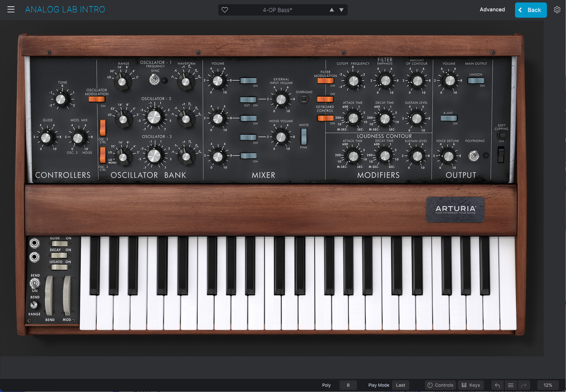Click Oscillator-1 mixer Volume knob
Image resolution: width=566 pixels, height=392 pixels.
(x=218, y=81)
